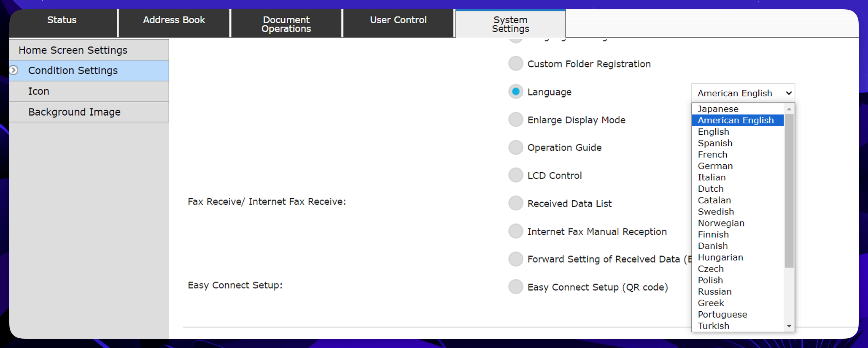The image size is (868, 348).
Task: Click the 'Easy Connect Setup:' label
Action: (235, 285)
